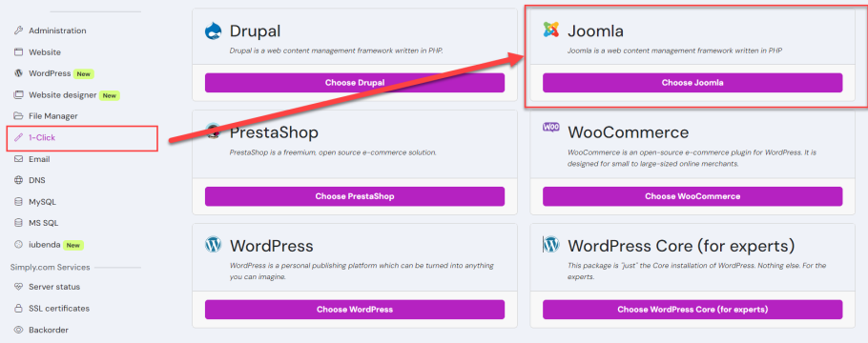This screenshot has width=868, height=343.
Task: Click the Administration wrench icon
Action: [18, 30]
